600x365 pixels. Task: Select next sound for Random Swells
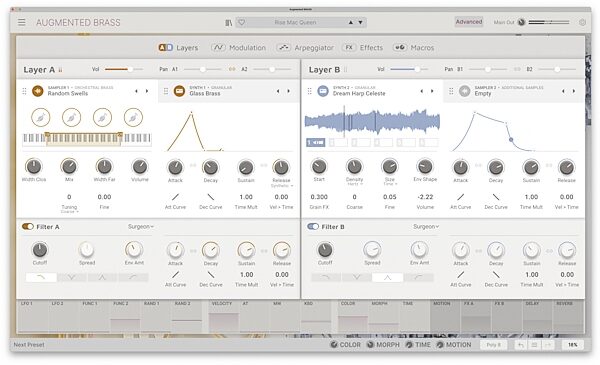click(147, 91)
